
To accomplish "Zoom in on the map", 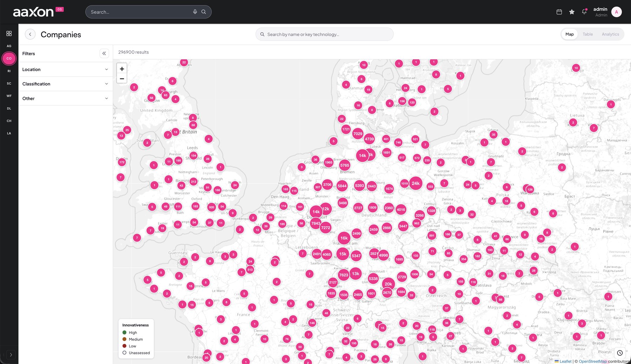I will tap(122, 69).
